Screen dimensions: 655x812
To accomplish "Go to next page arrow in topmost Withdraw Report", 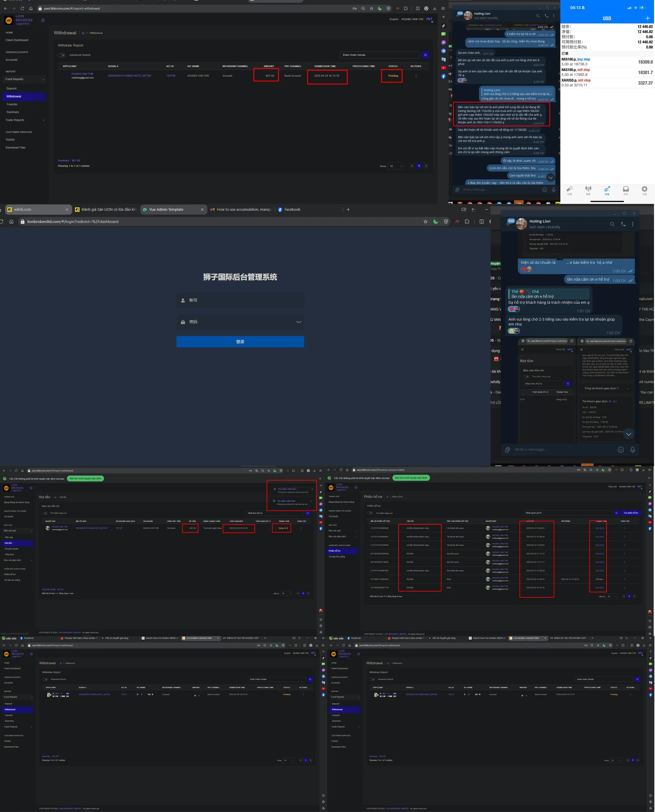I will tap(426, 166).
